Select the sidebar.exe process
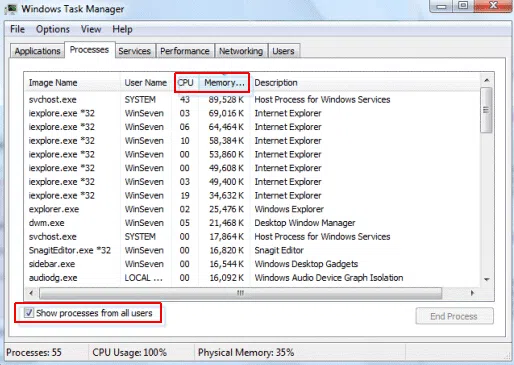Screen dimensions: 514x365 point(253,264)
